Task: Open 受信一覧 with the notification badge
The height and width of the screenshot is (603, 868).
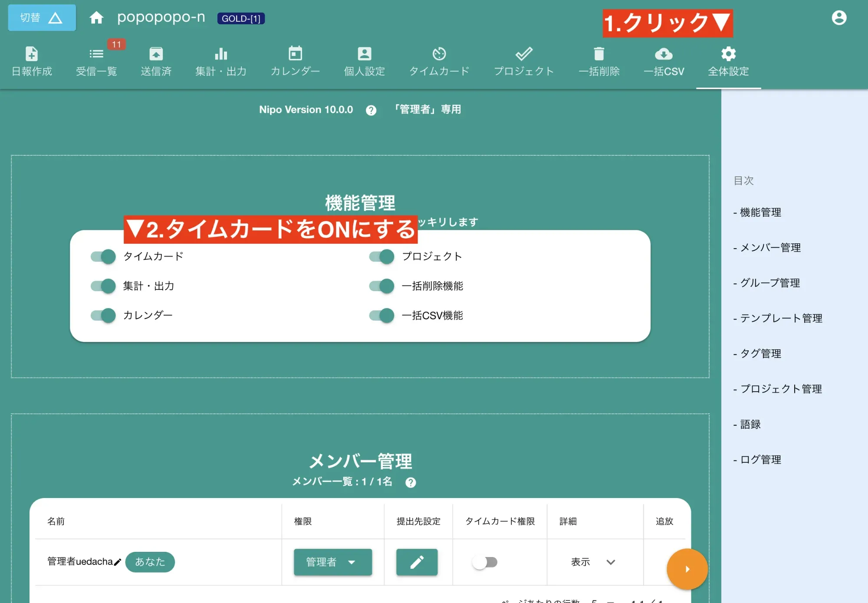Action: 97,61
